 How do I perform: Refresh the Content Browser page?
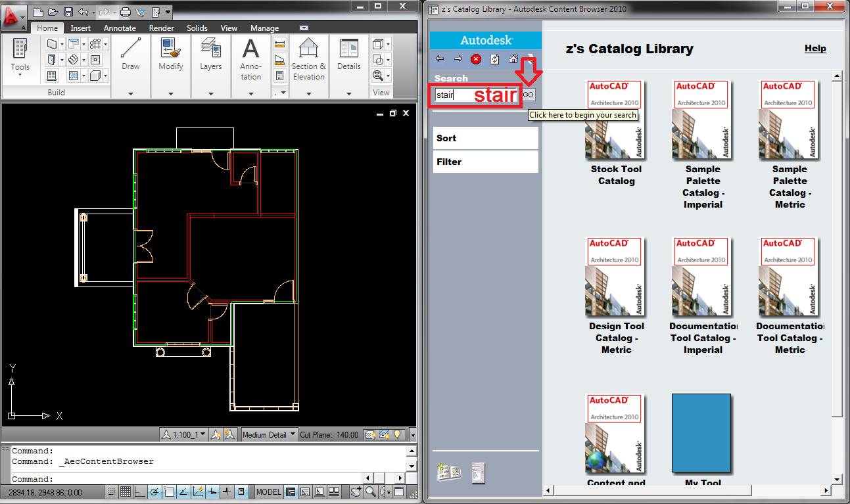[494, 59]
